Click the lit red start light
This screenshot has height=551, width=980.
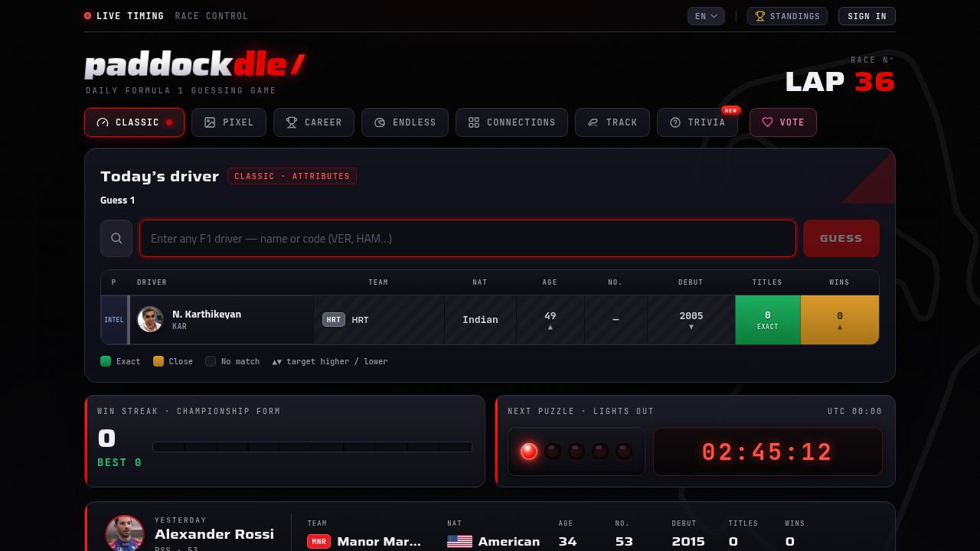point(529,452)
